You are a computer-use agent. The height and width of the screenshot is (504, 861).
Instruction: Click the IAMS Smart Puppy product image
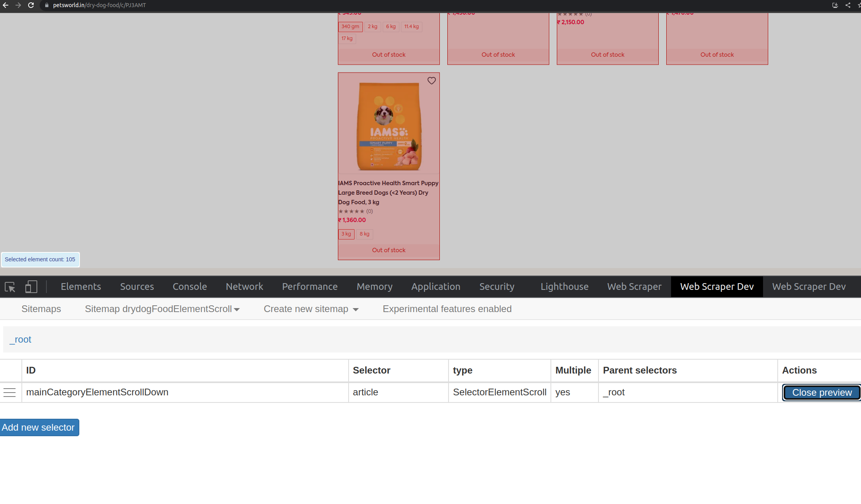point(389,126)
